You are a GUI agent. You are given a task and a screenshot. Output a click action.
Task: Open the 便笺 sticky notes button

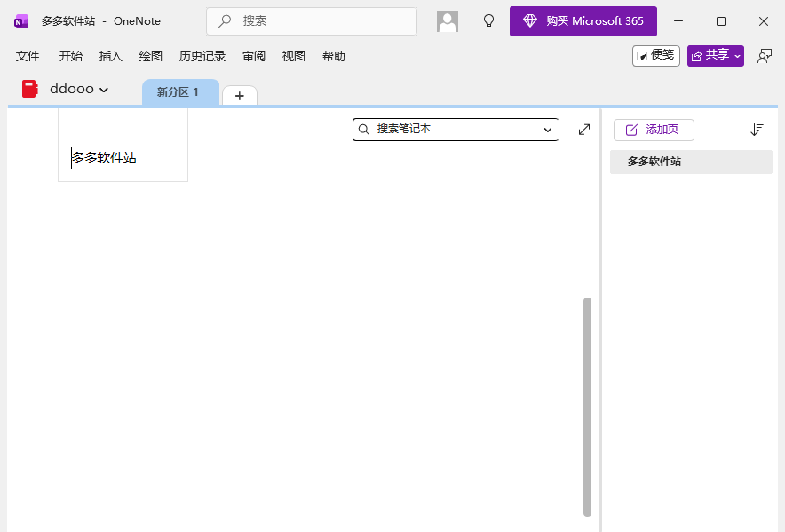[x=655, y=56]
